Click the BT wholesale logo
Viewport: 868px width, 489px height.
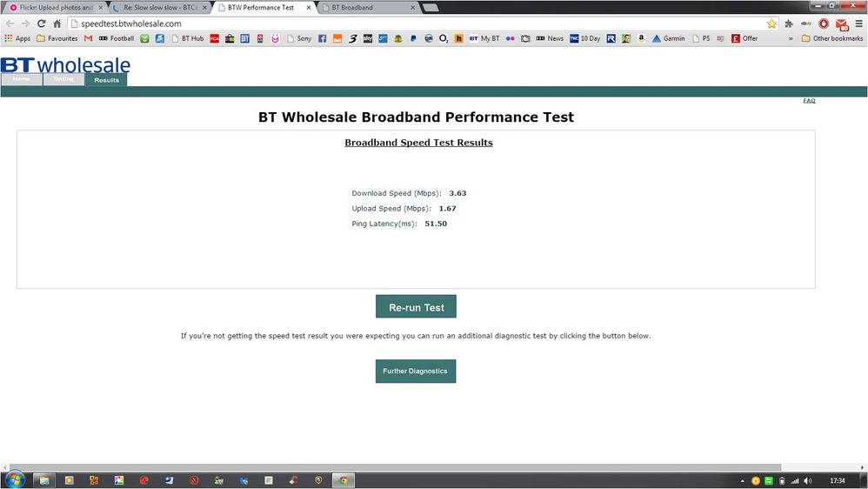pyautogui.click(x=65, y=64)
